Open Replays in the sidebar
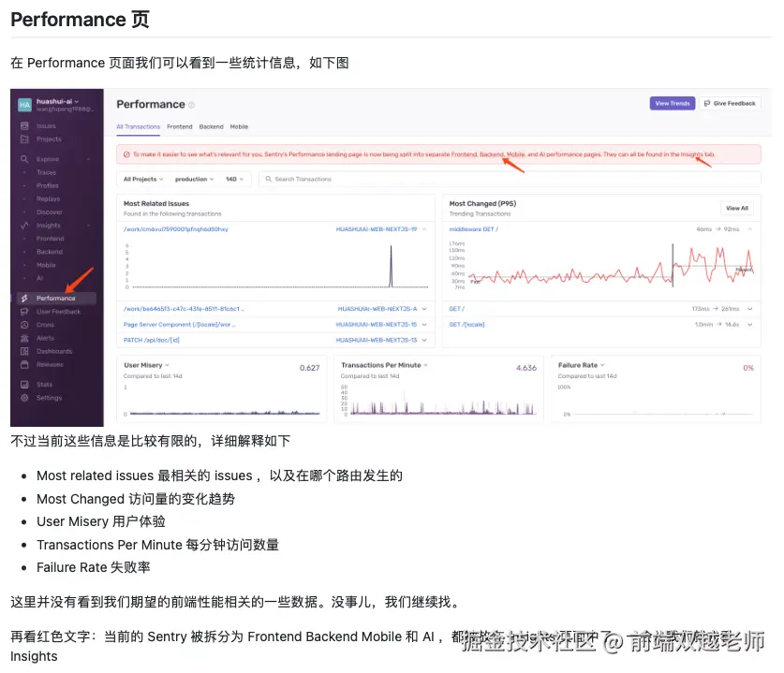Image resolution: width=784 pixels, height=673 pixels. pos(48,198)
